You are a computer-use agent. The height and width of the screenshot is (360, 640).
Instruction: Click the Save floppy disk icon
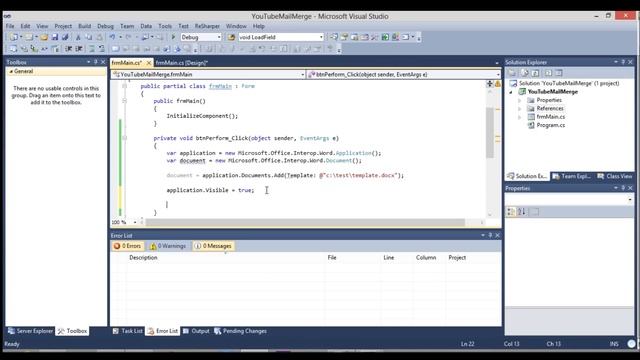click(54, 37)
